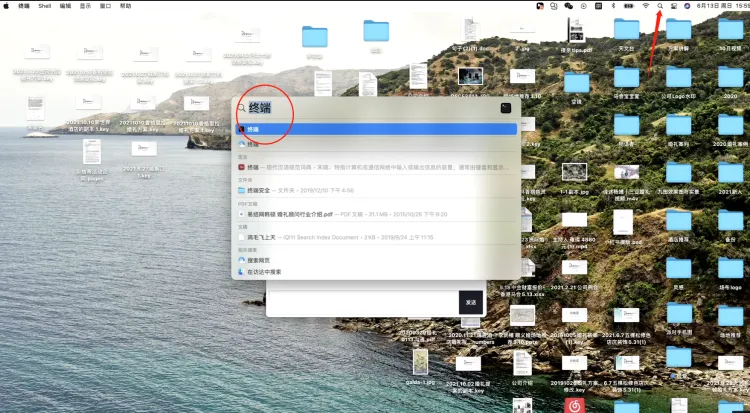Click the date and time in menu bar
The width and height of the screenshot is (750, 413).
(723, 6)
